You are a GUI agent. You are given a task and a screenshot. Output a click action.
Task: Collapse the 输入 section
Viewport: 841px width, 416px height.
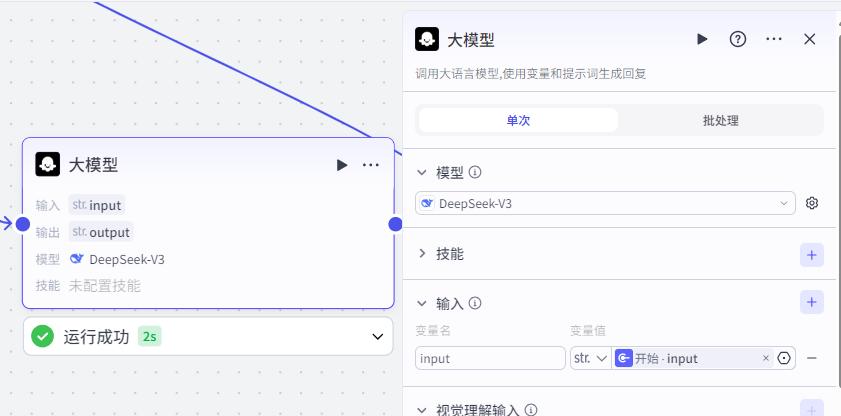pyautogui.click(x=422, y=303)
